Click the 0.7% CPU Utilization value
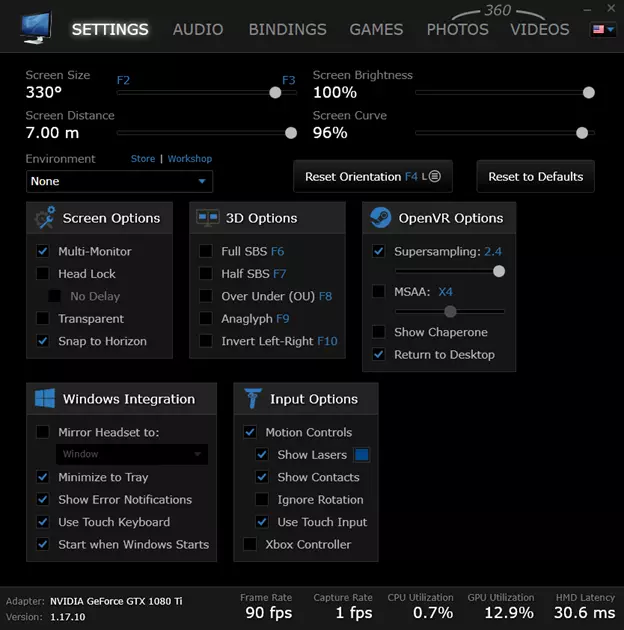The height and width of the screenshot is (630, 624). click(x=433, y=613)
